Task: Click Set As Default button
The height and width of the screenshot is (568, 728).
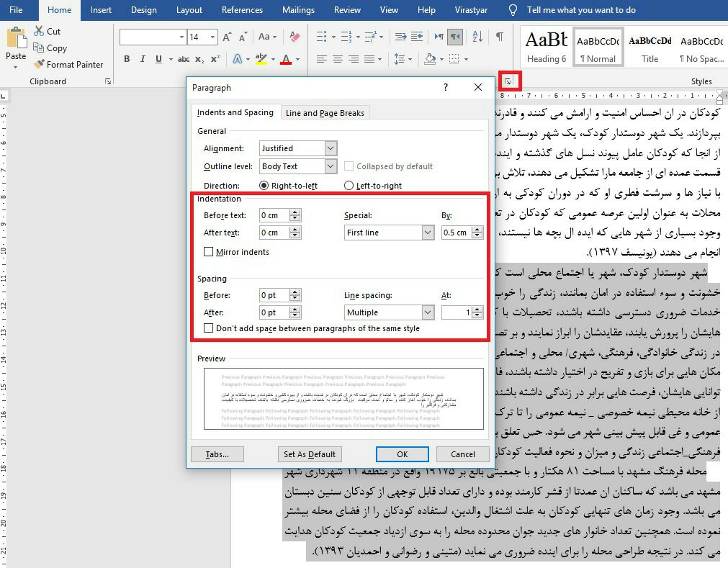Action: pyautogui.click(x=310, y=454)
